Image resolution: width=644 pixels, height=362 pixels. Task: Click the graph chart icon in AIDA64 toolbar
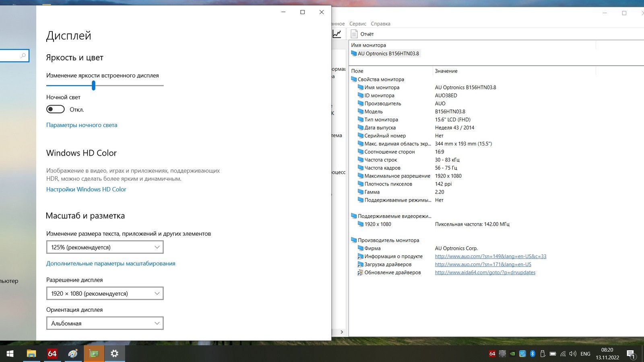click(x=337, y=34)
